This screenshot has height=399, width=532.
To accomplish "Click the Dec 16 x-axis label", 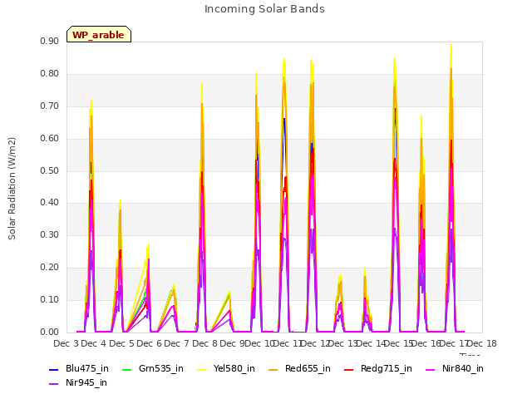I will (428, 343).
